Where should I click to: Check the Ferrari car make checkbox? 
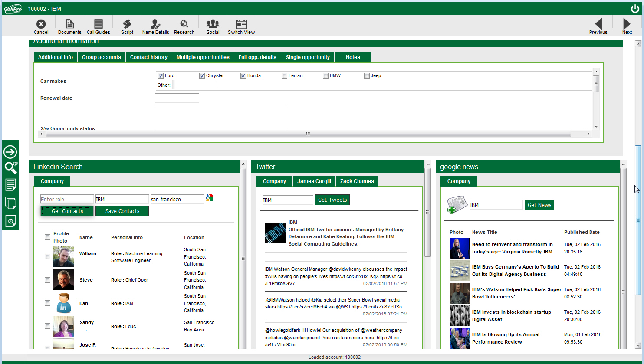pyautogui.click(x=284, y=75)
